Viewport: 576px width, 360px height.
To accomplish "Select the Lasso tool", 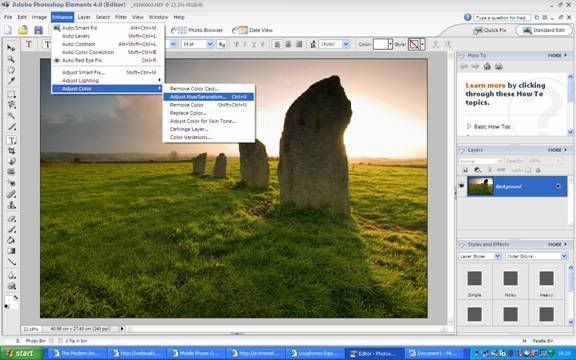I will pos(11,105).
